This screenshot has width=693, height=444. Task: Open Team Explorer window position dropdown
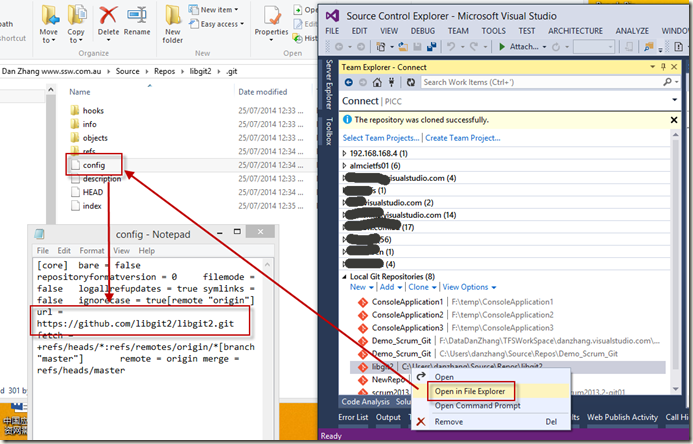pos(652,67)
